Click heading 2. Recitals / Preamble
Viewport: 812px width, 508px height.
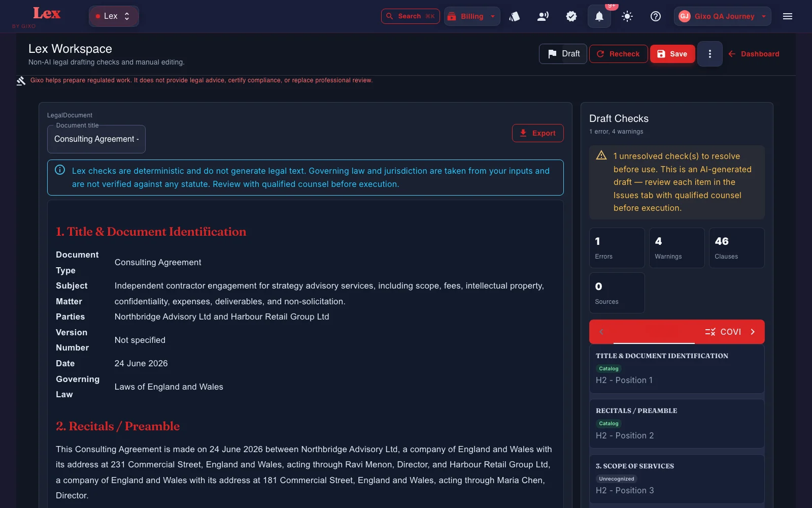click(118, 426)
